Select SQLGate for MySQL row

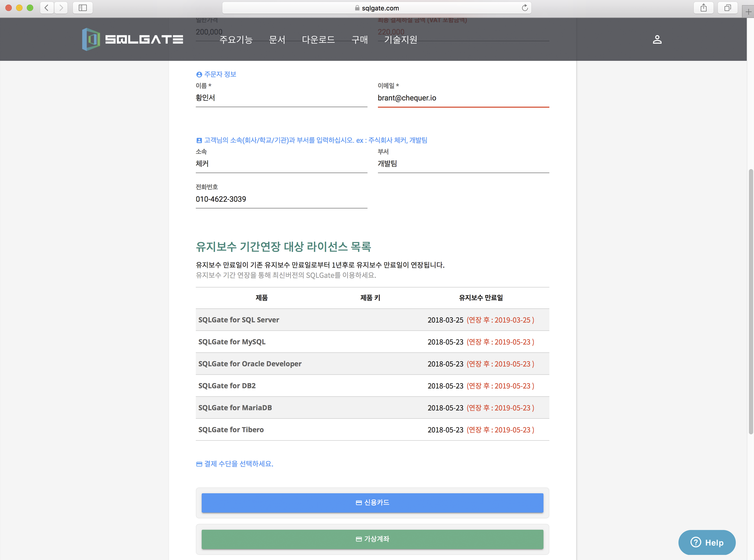[372, 342]
